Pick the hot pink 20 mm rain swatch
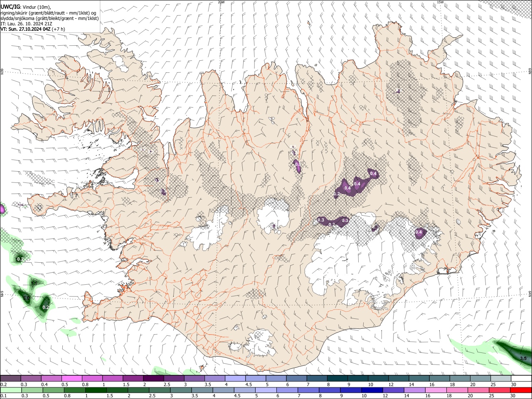This screenshot has width=532, height=399. coord(479,390)
